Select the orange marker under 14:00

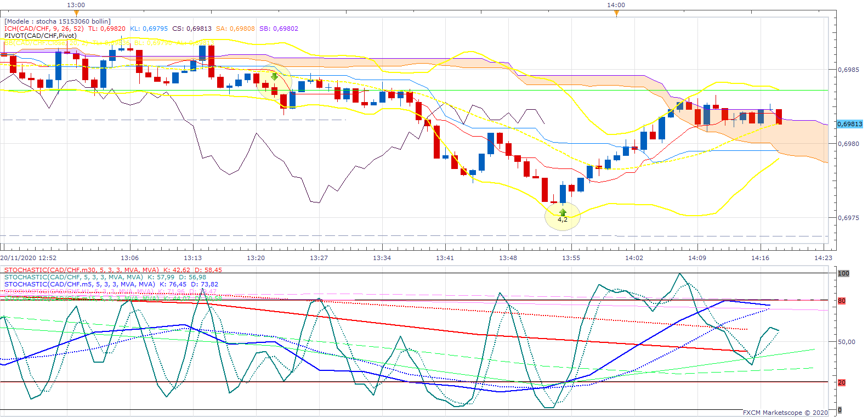(616, 13)
